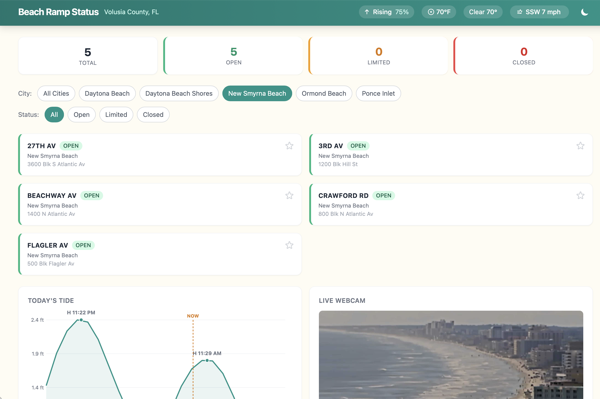This screenshot has height=399, width=600.
Task: Click the Open ramps summary card
Action: click(233, 56)
